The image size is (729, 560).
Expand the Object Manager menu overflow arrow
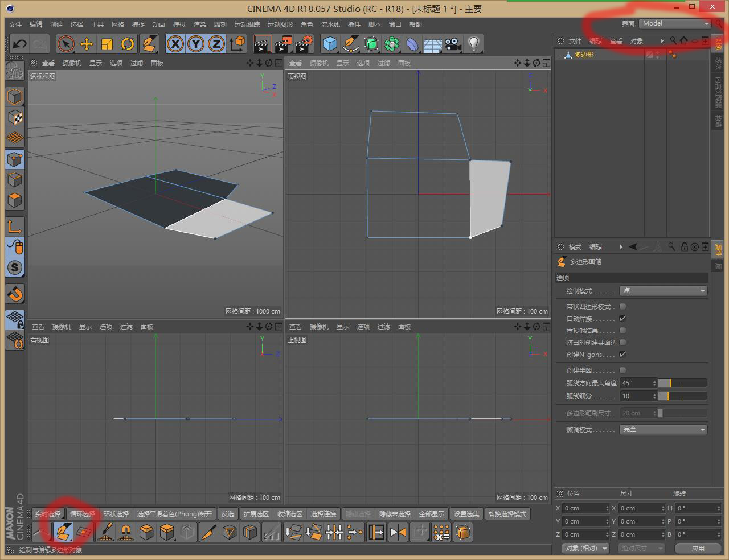(662, 41)
